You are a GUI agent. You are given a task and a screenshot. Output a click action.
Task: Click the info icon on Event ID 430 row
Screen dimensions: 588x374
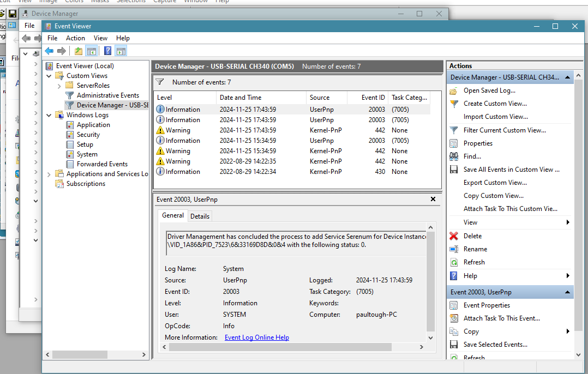pos(160,171)
